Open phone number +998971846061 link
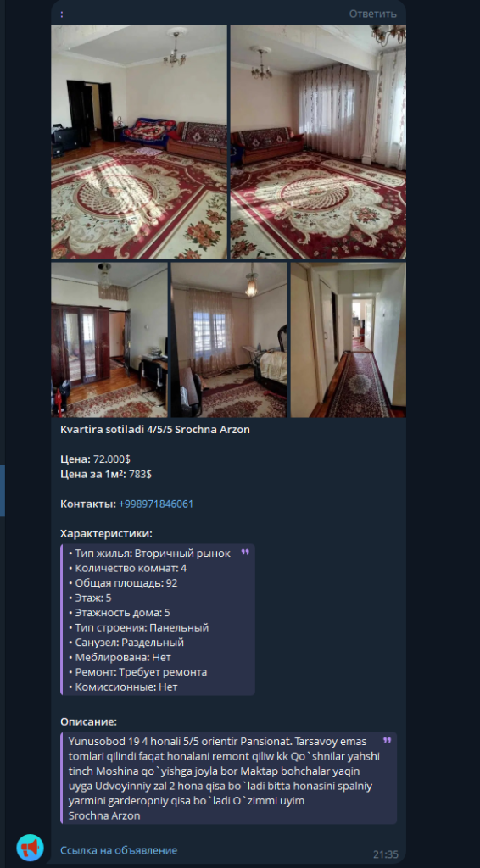Image resolution: width=480 pixels, height=868 pixels. pos(156,504)
